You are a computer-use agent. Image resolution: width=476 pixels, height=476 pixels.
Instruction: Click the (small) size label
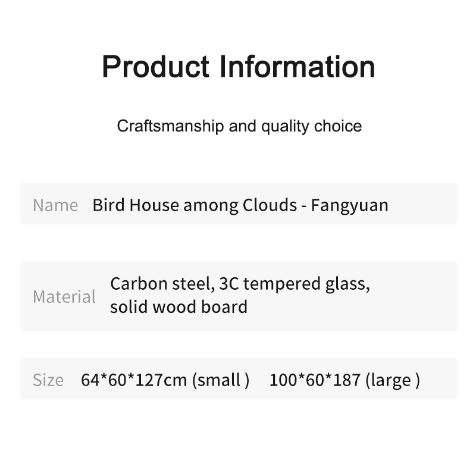[221, 380]
